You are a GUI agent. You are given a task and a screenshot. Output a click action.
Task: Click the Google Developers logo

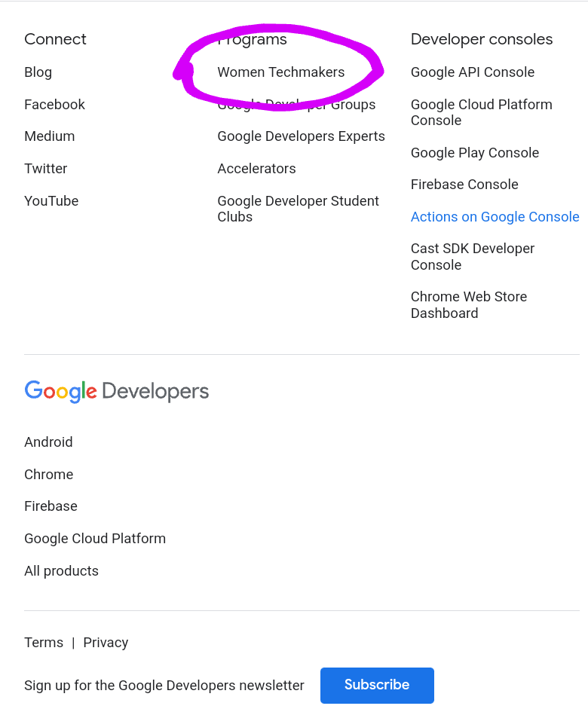point(117,392)
